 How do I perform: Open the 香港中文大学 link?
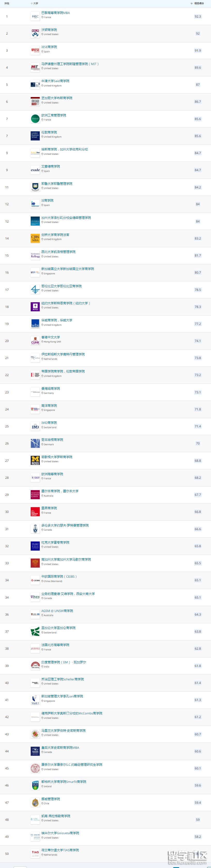click(x=51, y=337)
